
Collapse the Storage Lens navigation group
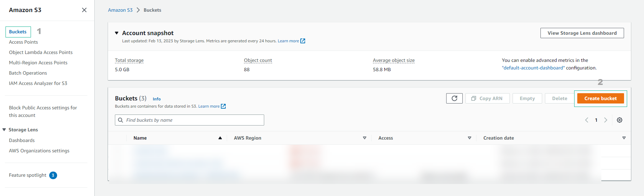(4, 130)
